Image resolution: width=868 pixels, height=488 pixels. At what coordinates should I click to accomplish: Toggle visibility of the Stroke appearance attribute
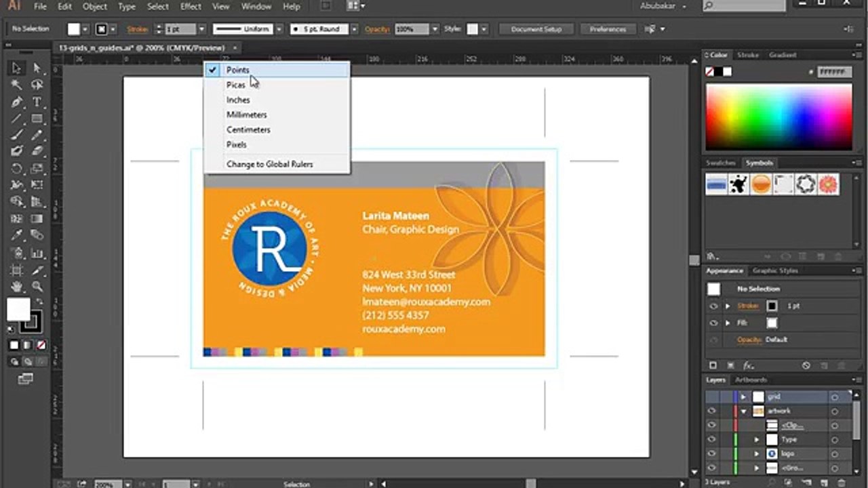pos(713,306)
